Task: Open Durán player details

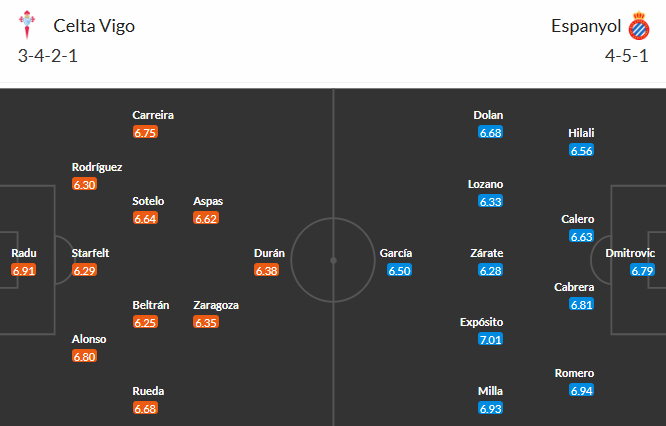Action: (271, 253)
